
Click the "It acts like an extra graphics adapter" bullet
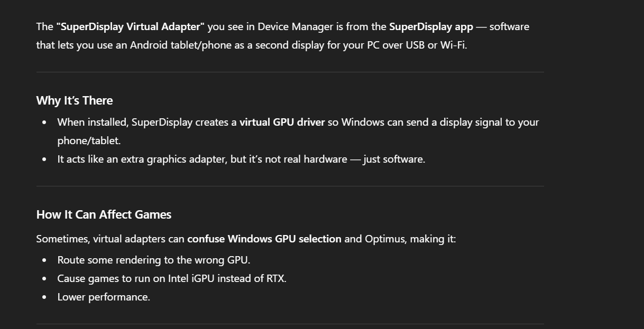[241, 159]
